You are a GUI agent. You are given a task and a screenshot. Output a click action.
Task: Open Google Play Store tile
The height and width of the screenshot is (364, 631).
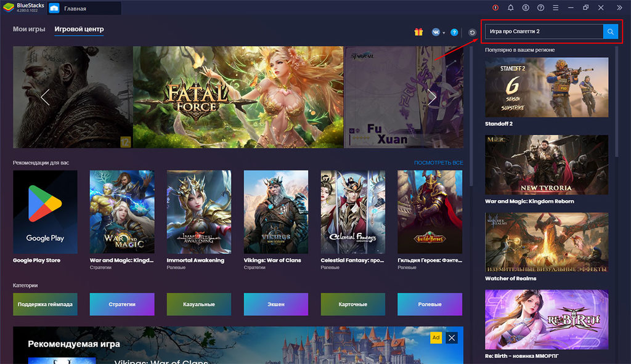click(45, 212)
